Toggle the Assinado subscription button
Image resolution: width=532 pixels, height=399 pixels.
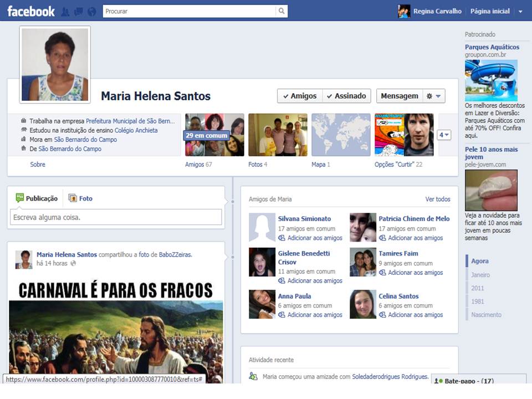[x=346, y=96]
